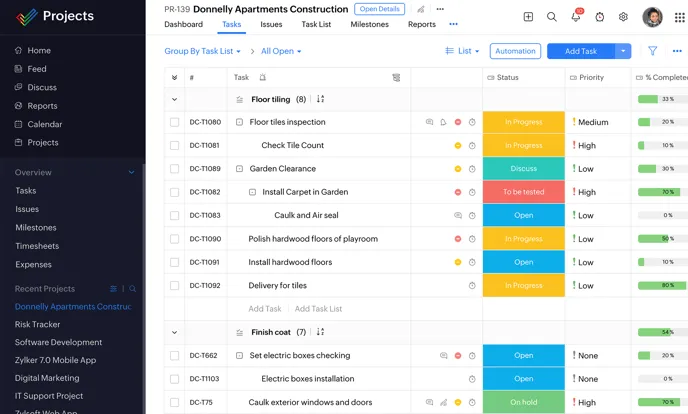Open the settings gear icon
Screen dimensions: 688x414
click(624, 17)
